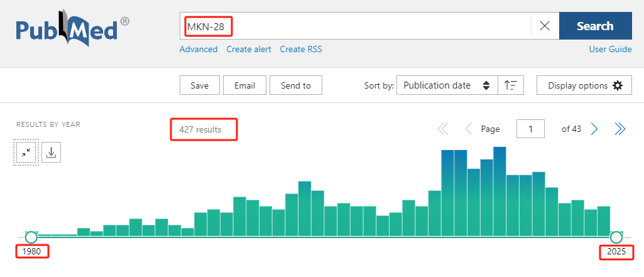The height and width of the screenshot is (277, 644).
Task: Grab the 1980 start year slider handle
Action: 31,237
